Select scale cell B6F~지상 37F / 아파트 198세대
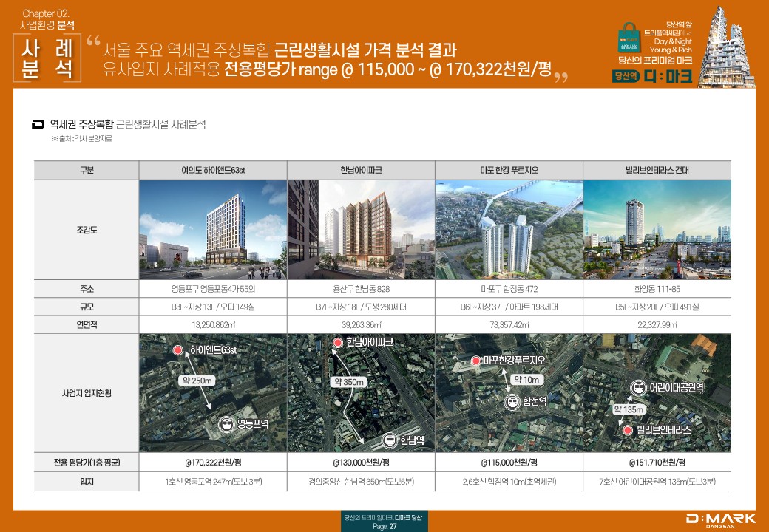 point(509,307)
